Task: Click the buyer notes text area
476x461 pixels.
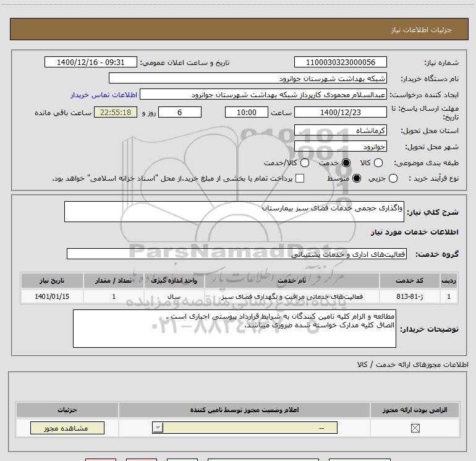Action: [234, 329]
